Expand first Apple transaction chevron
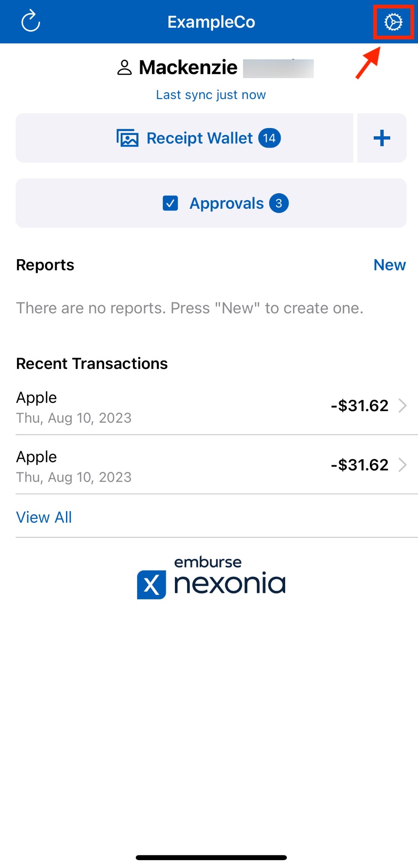418x868 pixels. pos(402,406)
